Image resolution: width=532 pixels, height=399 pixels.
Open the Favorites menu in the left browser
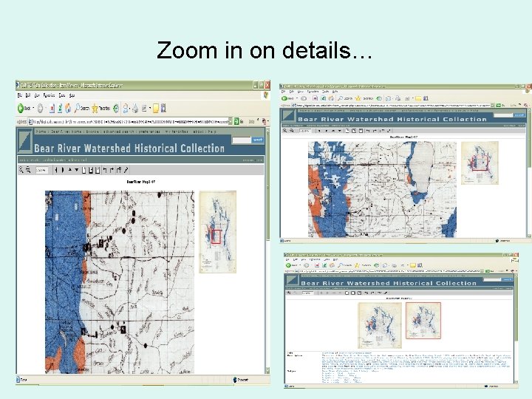point(50,95)
